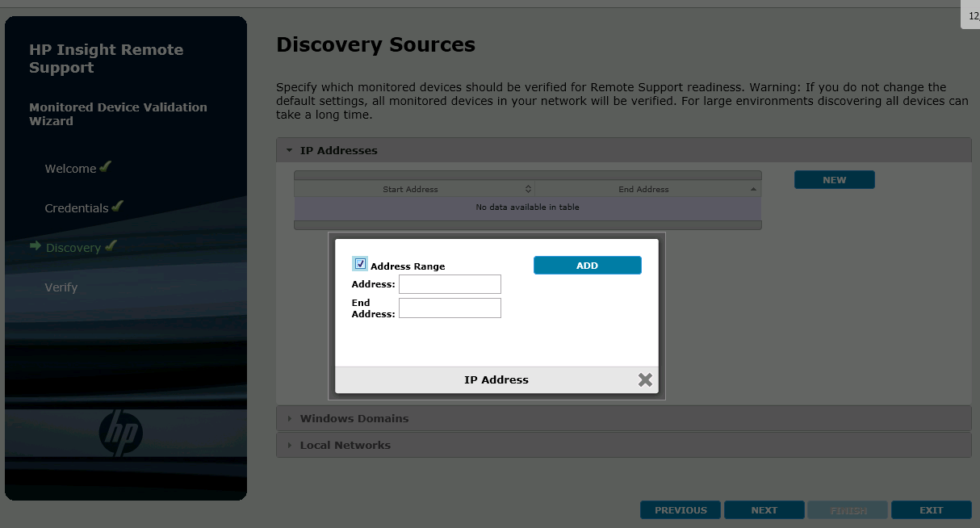This screenshot has height=528, width=980.
Task: Click the NEW button beside the address table
Action: coord(834,180)
